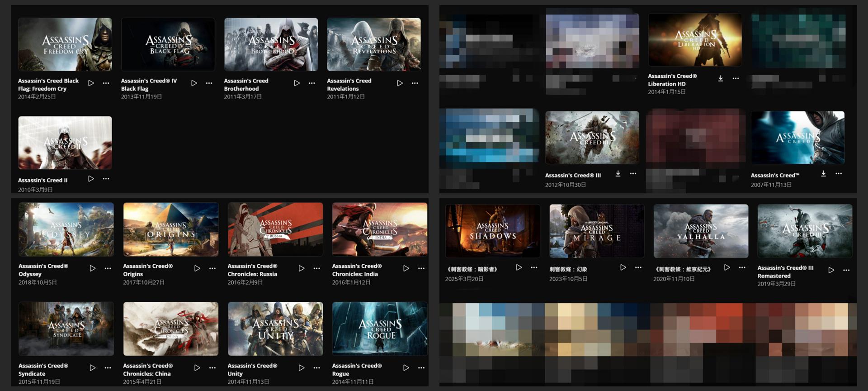
Task: Play Assassin's Creed Shadows
Action: [x=519, y=267]
